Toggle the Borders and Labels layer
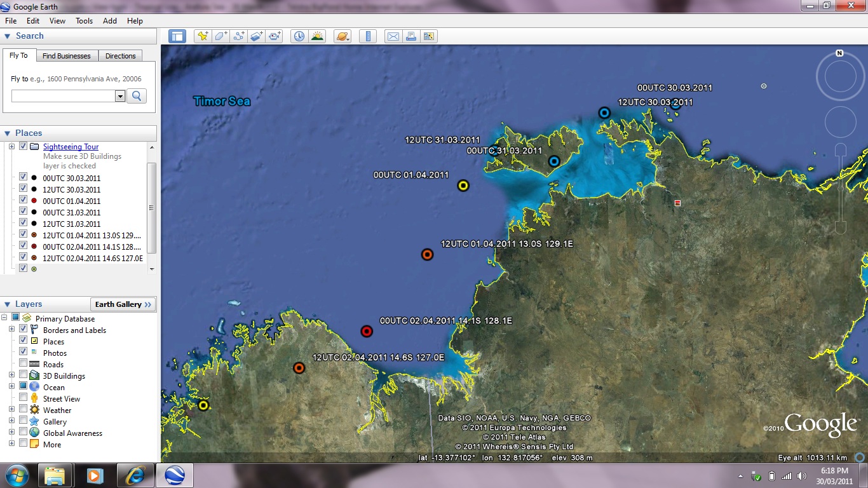The width and height of the screenshot is (868, 488). pyautogui.click(x=24, y=329)
